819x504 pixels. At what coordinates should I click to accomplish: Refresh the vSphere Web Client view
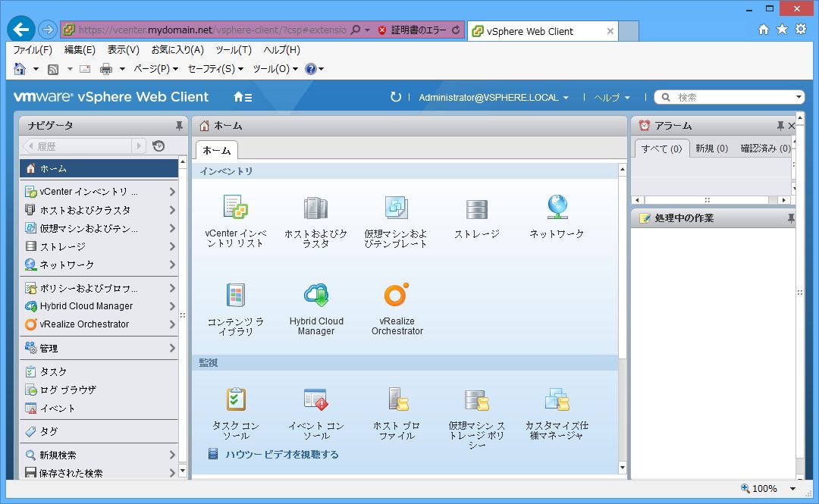pos(395,97)
